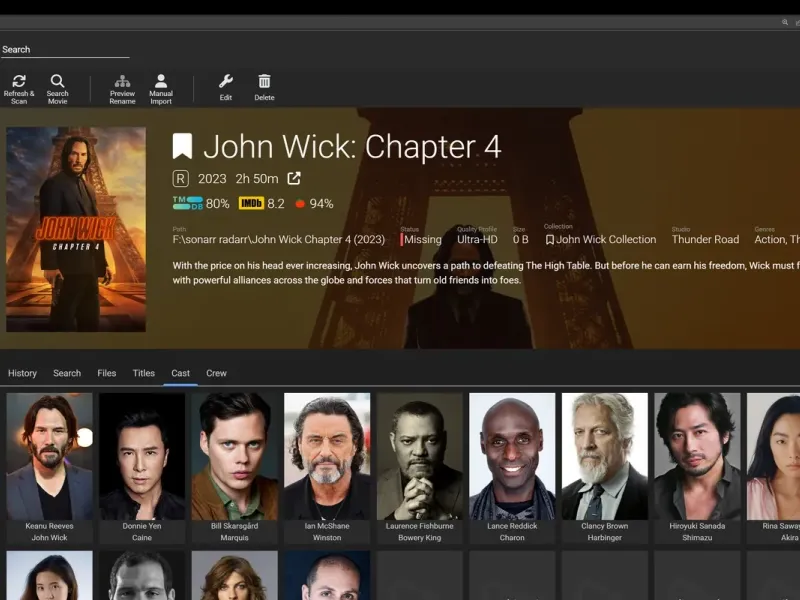Switch to the Crew tab

[216, 373]
